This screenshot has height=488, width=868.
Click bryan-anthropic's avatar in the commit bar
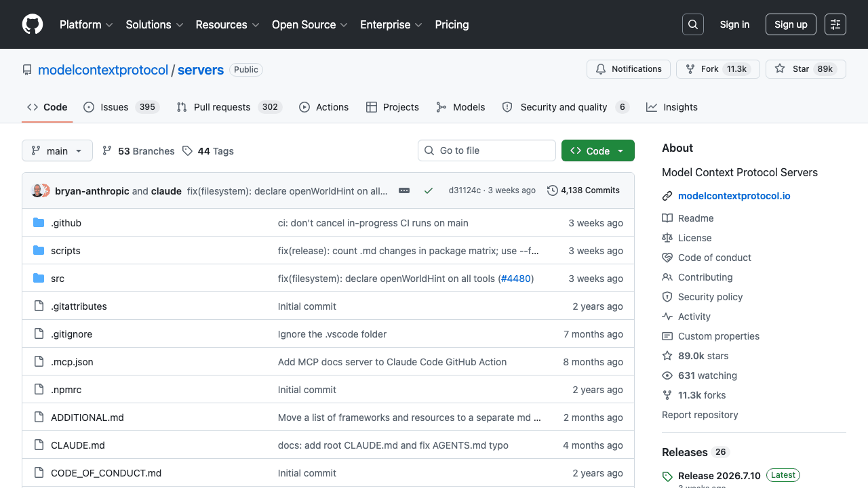pyautogui.click(x=38, y=190)
